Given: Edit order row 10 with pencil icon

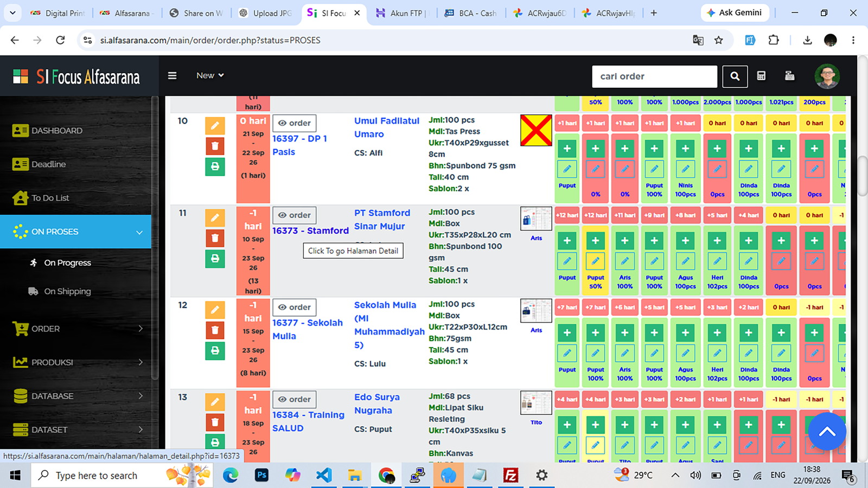Looking at the screenshot, I should click(x=215, y=126).
